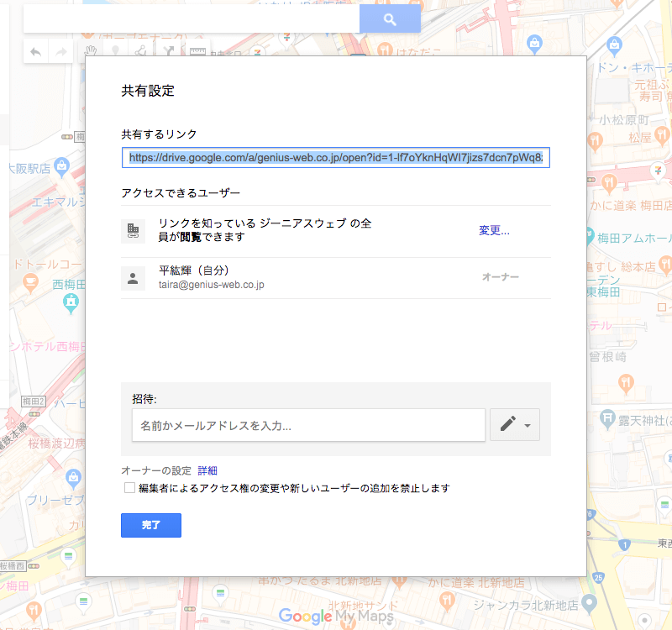Click the restaurant pin beside かに道楽 梅田店
This screenshot has height=630, width=672.
coord(609,184)
